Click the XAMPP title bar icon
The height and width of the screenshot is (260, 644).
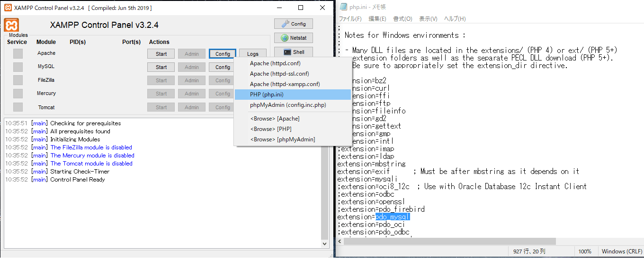[8, 8]
